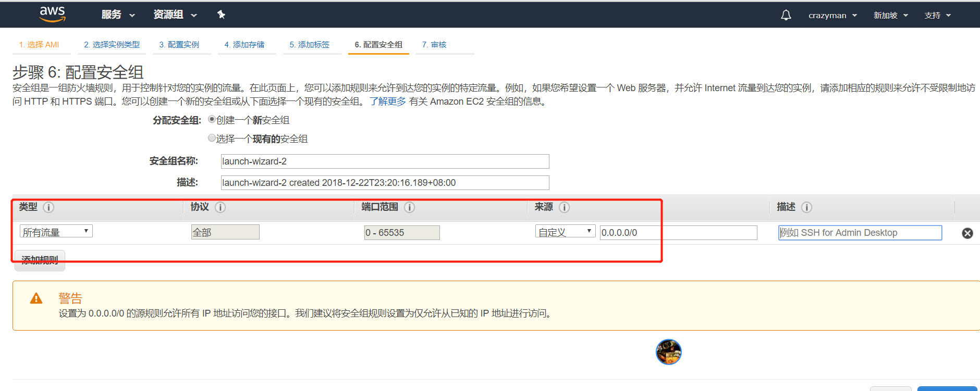Expand the 资源组 menu
Screen dimensions: 980x391
click(175, 15)
